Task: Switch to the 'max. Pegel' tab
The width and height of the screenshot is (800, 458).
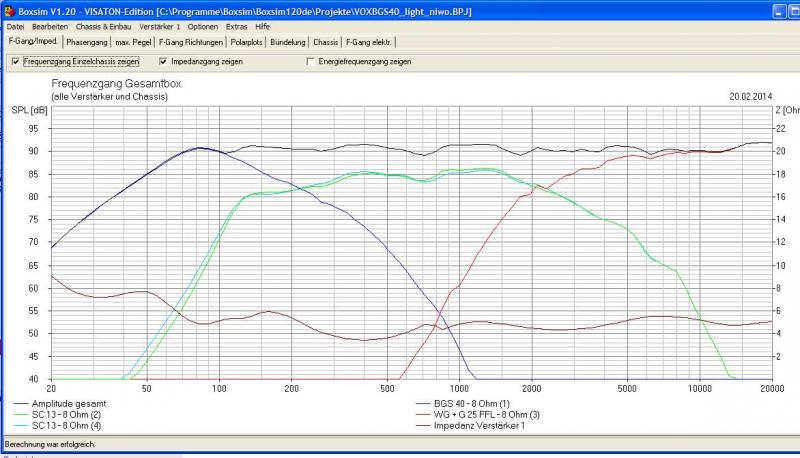Action: (134, 43)
